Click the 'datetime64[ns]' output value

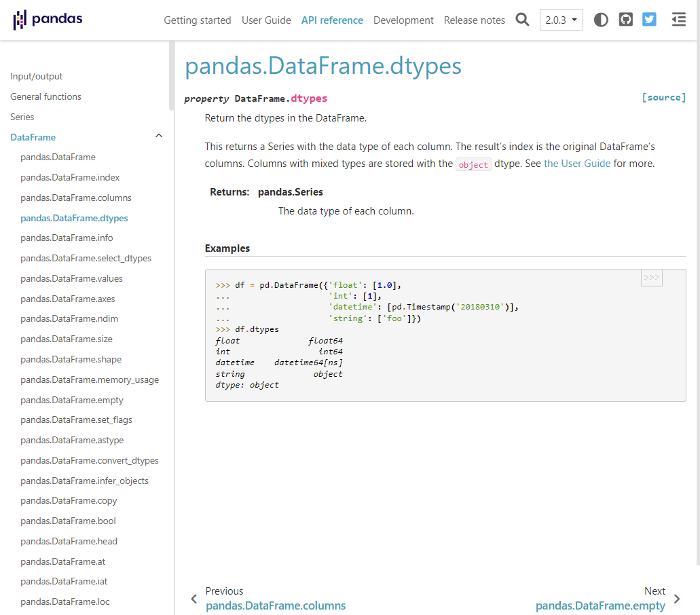tap(308, 362)
